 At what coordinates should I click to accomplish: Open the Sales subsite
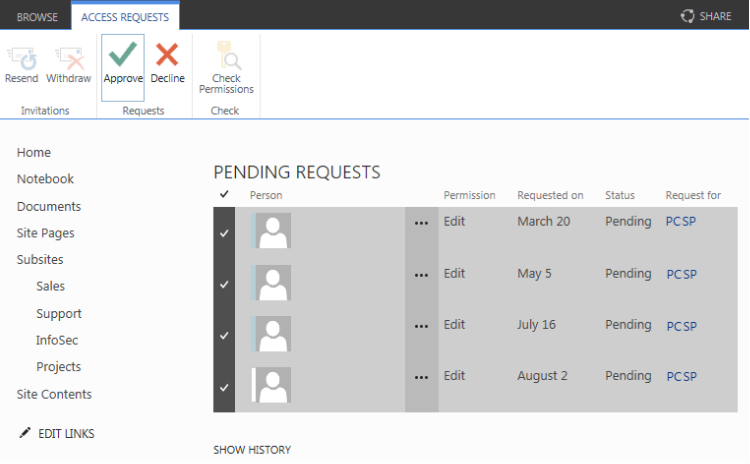(x=51, y=286)
